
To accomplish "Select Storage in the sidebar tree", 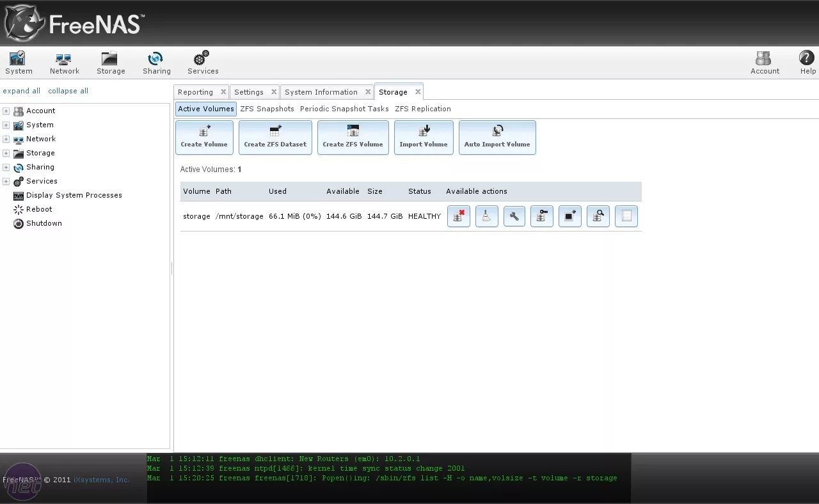I will [40, 153].
